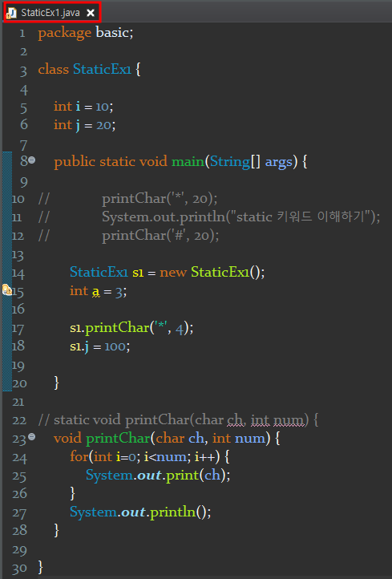392x579 pixels.
Task: Click the 'main' method name
Action: pos(188,162)
